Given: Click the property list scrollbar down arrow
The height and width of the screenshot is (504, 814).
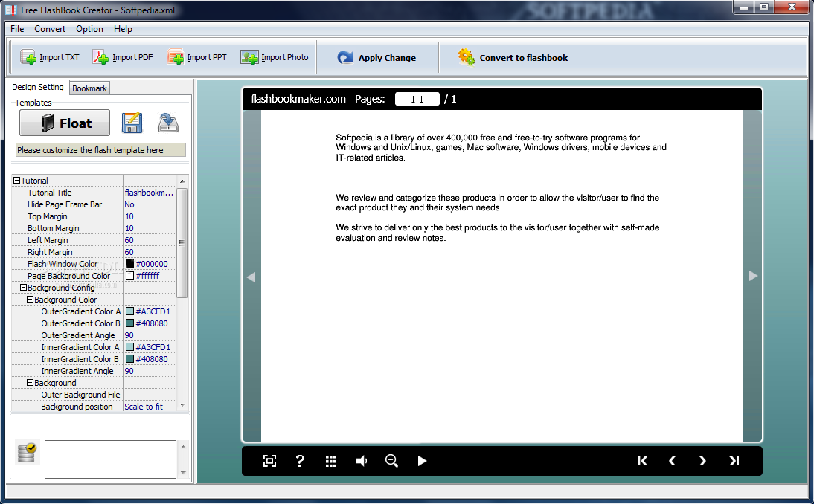Looking at the screenshot, I should 182,405.
